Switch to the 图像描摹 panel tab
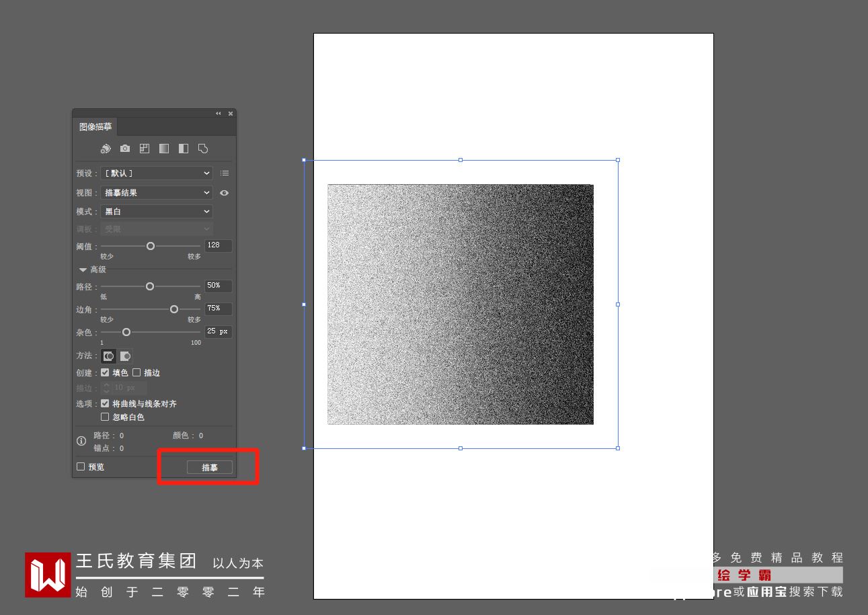868x615 pixels. [95, 126]
